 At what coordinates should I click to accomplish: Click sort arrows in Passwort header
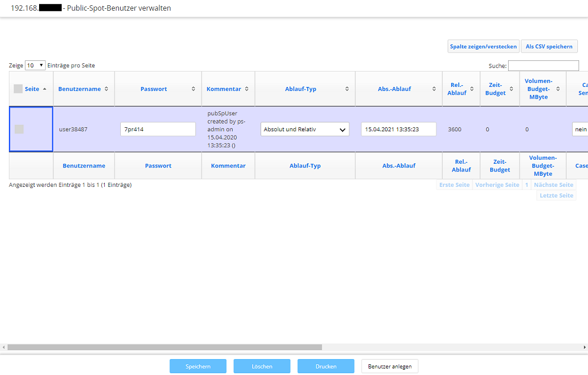pyautogui.click(x=193, y=89)
